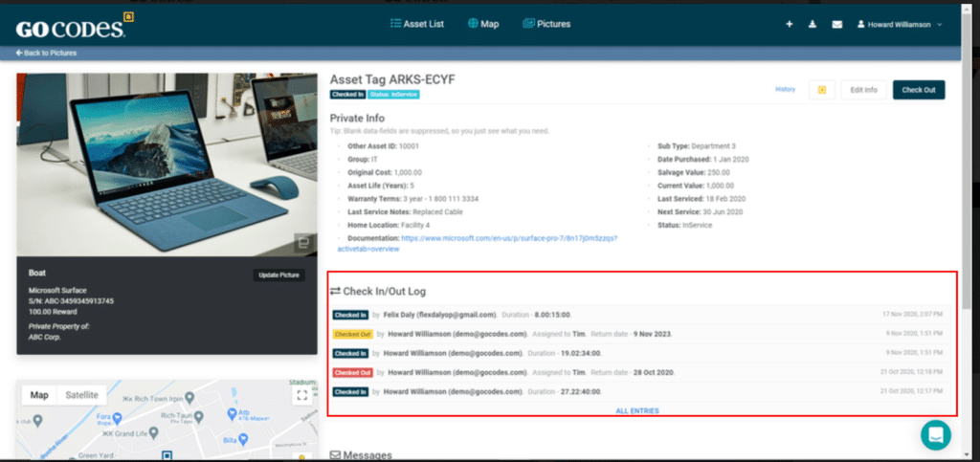Click the download icon in header
Image resolution: width=980 pixels, height=462 pixels.
pos(813,24)
